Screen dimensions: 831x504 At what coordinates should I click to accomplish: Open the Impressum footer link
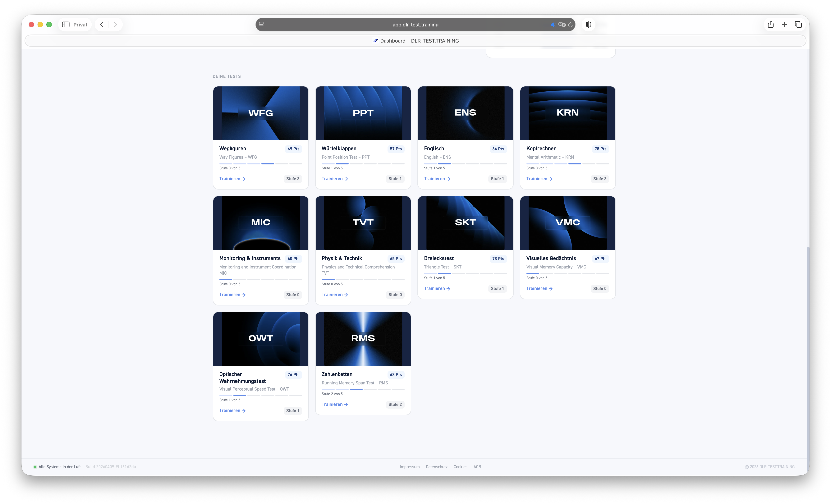(x=409, y=467)
